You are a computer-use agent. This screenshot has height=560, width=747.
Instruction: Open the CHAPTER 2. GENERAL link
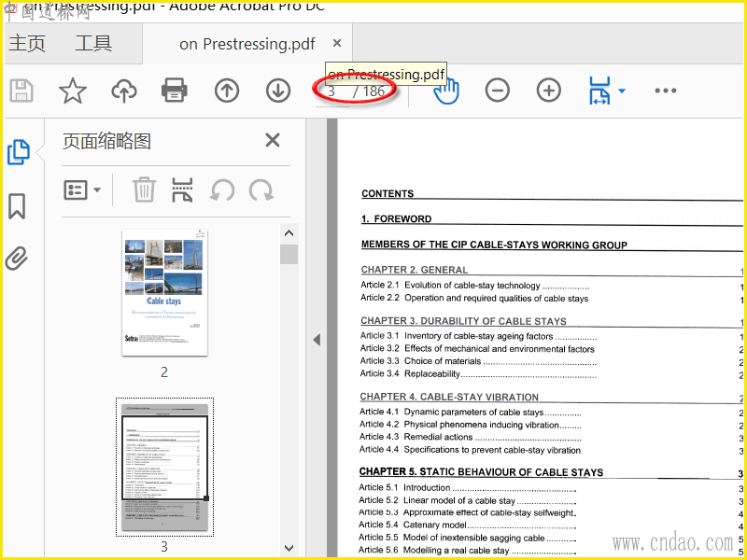[x=414, y=270]
